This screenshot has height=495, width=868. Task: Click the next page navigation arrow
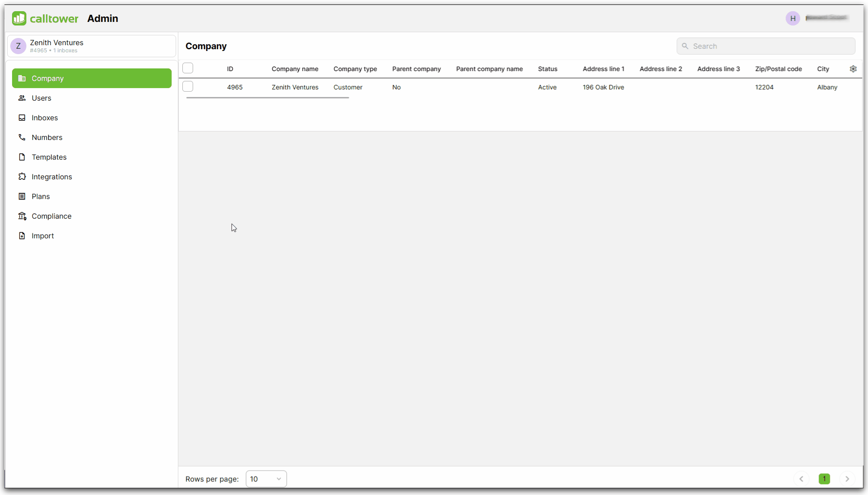click(848, 479)
